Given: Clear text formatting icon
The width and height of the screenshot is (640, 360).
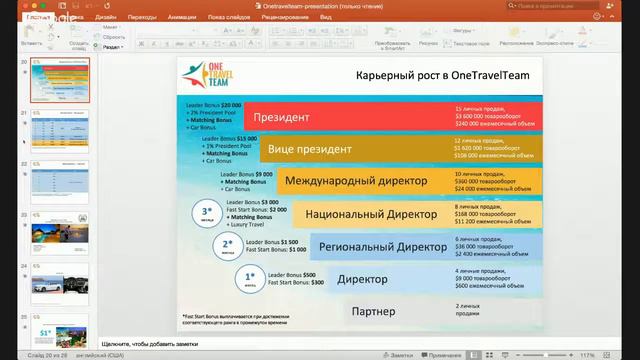Looking at the screenshot, I should point(256,31).
